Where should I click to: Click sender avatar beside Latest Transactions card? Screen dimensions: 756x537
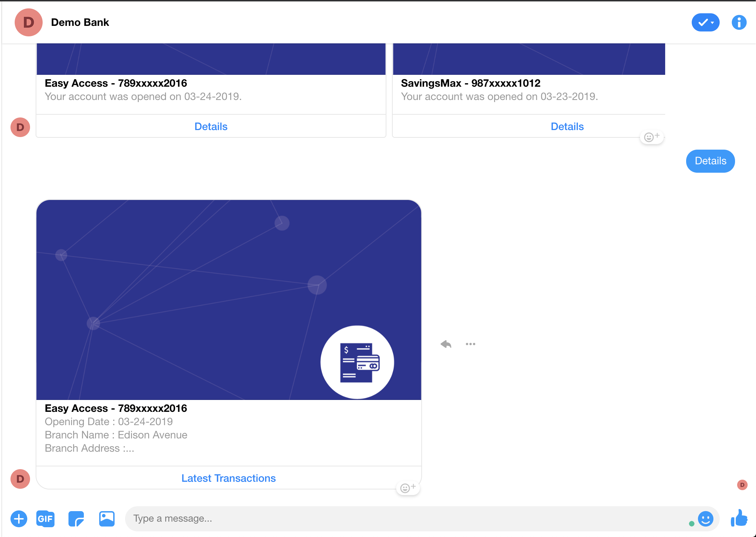tap(20, 479)
